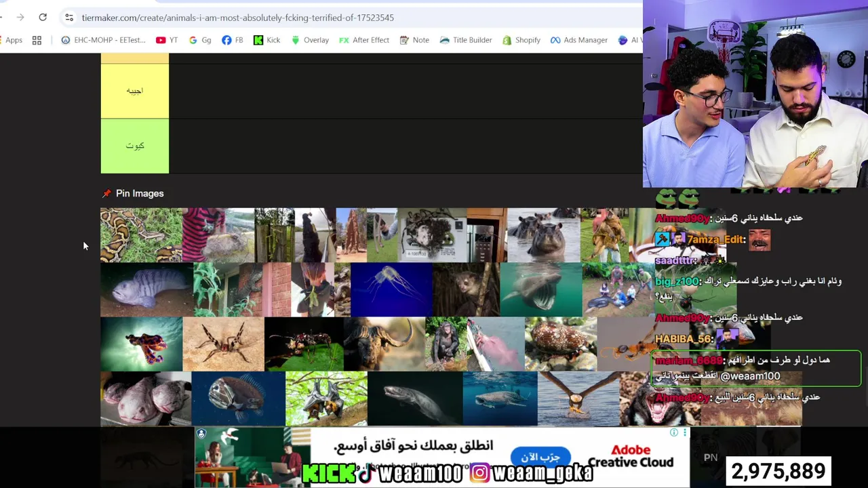Viewport: 868px width, 488px height.
Task: Open the Kick bookmark
Action: [x=267, y=40]
